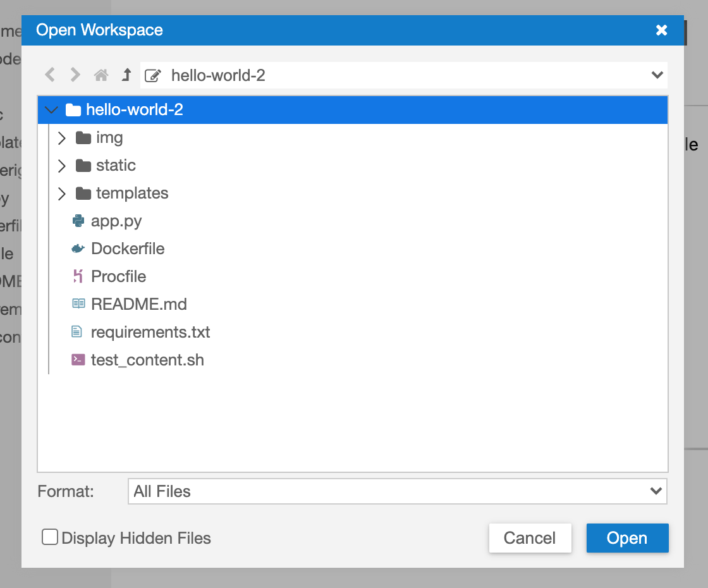This screenshot has height=588, width=708.
Task: Click the Cancel button
Action: click(530, 538)
